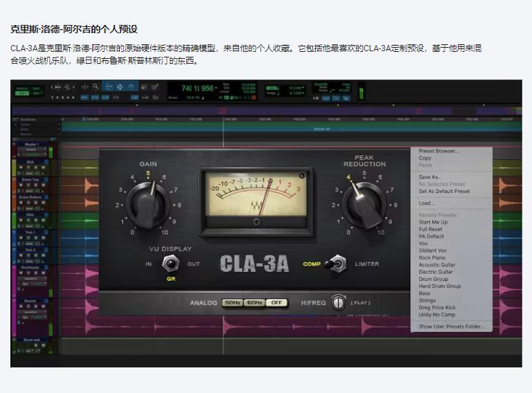Select Unity No Comp preset
The width and height of the screenshot is (532, 393).
(436, 314)
